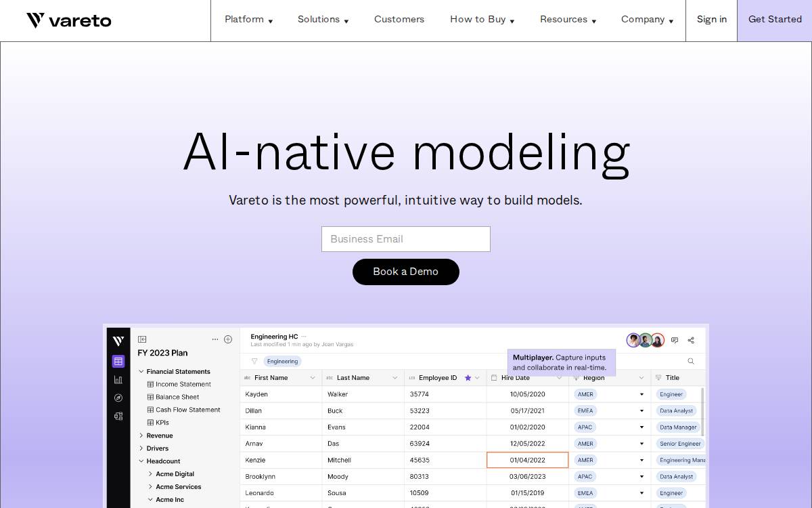Click the three dots beside Engineering HC
Screen dimensions: 812x508
(x=304, y=336)
